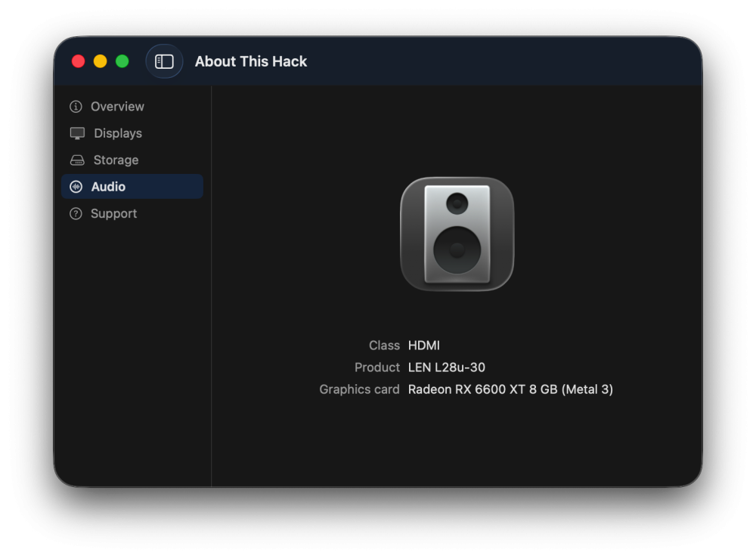Image resolution: width=756 pixels, height=558 pixels.
Task: Click the Support question mark icon
Action: pyautogui.click(x=76, y=214)
